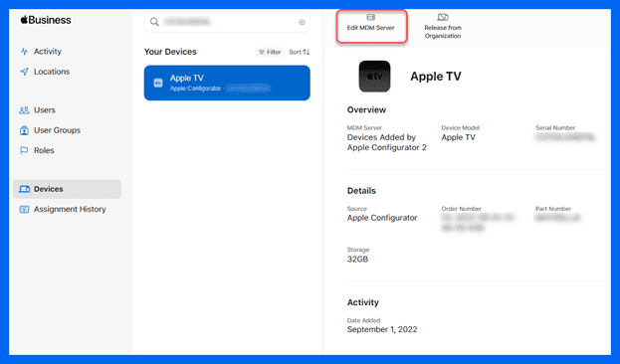Click the Activity pulse icon
620x364 pixels.
click(24, 52)
